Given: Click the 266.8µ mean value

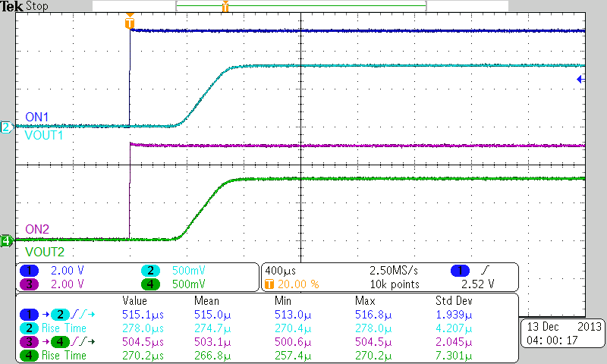Looking at the screenshot, I should tap(212, 356).
